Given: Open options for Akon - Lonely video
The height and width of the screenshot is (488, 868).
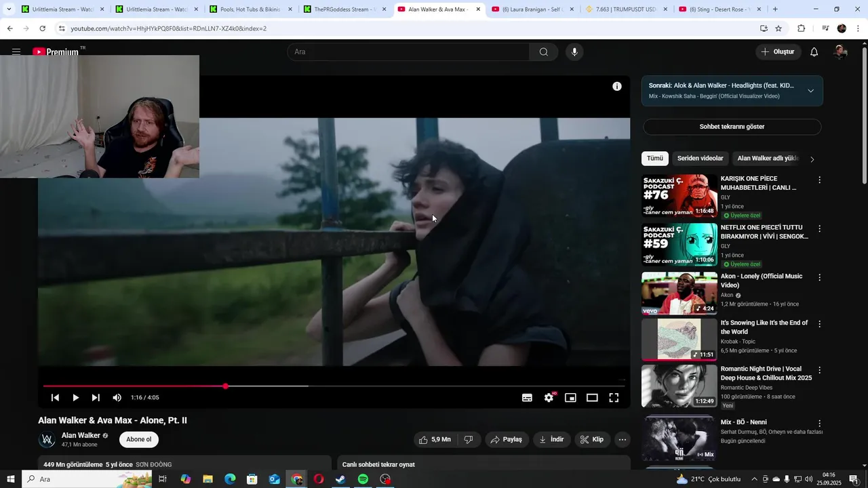Looking at the screenshot, I should tap(819, 278).
